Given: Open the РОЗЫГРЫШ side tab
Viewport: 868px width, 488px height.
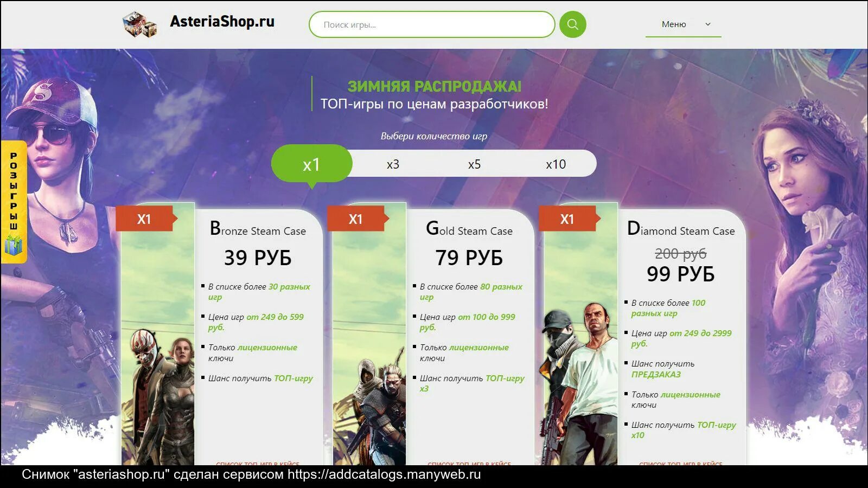Looking at the screenshot, I should 14,202.
